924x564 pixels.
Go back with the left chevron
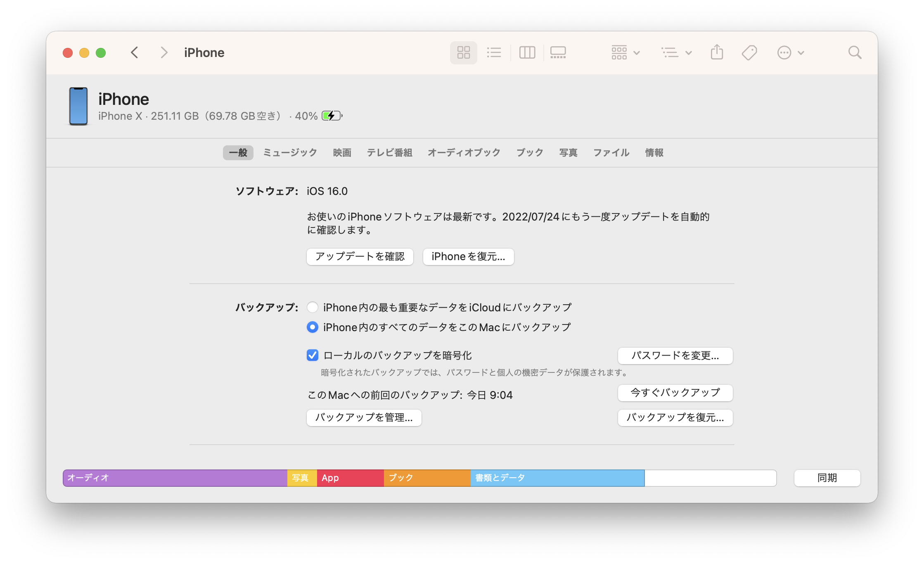click(x=134, y=52)
